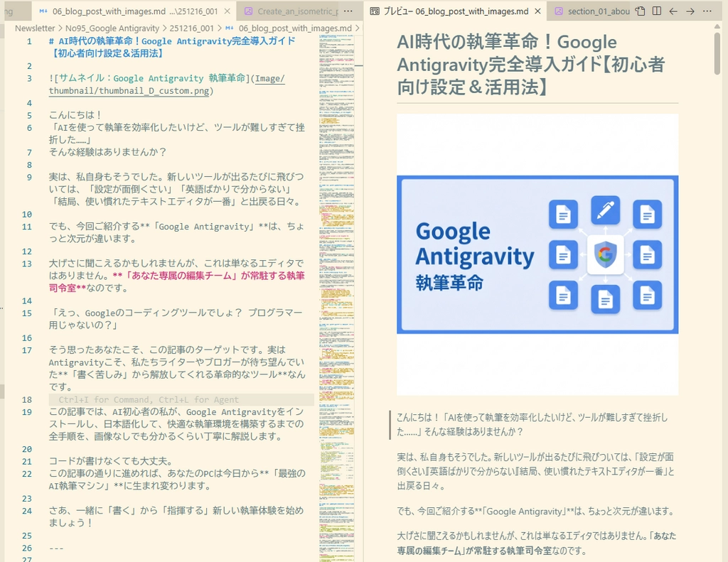
Task: Open the No95_Google Antigravity breadcrumb folder
Action: (x=112, y=28)
